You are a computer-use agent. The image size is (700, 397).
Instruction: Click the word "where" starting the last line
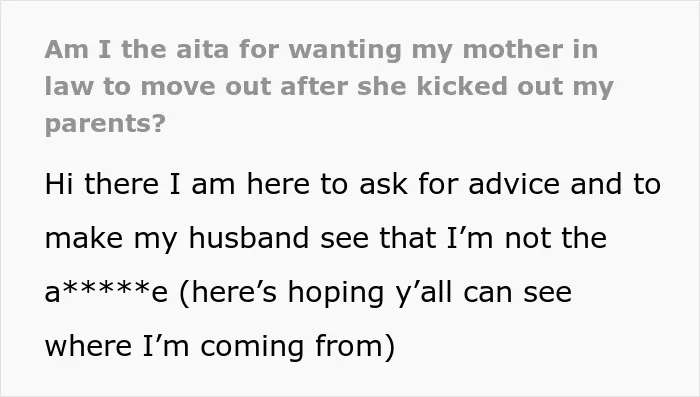pyautogui.click(x=88, y=346)
